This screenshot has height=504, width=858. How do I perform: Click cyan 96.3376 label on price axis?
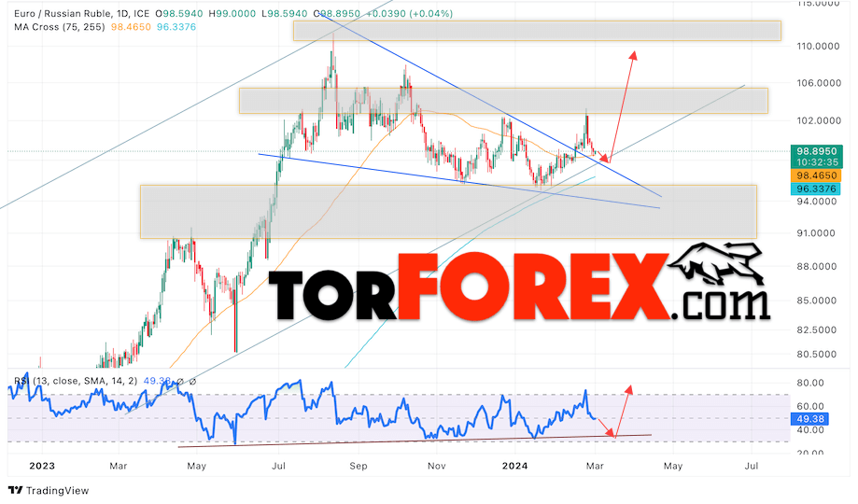(x=816, y=189)
